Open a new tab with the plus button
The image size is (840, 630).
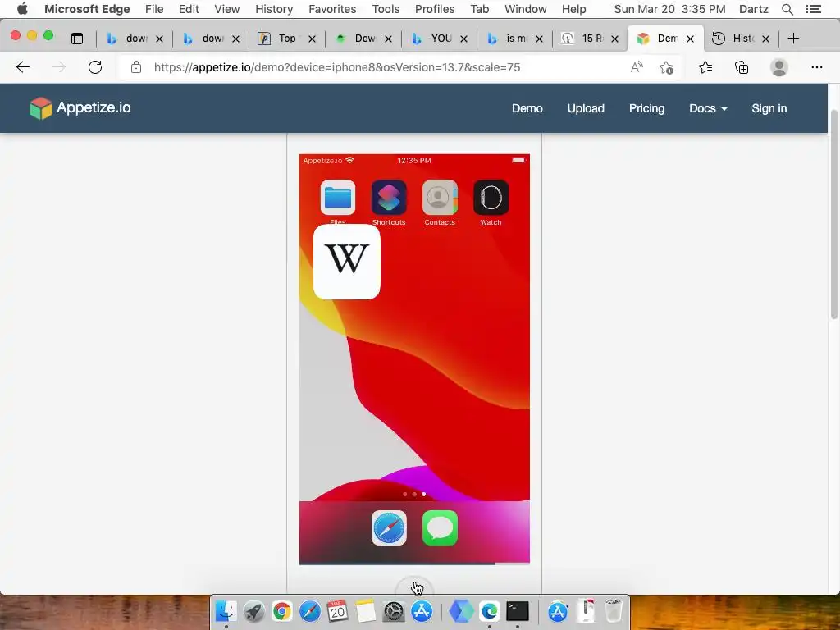(793, 38)
